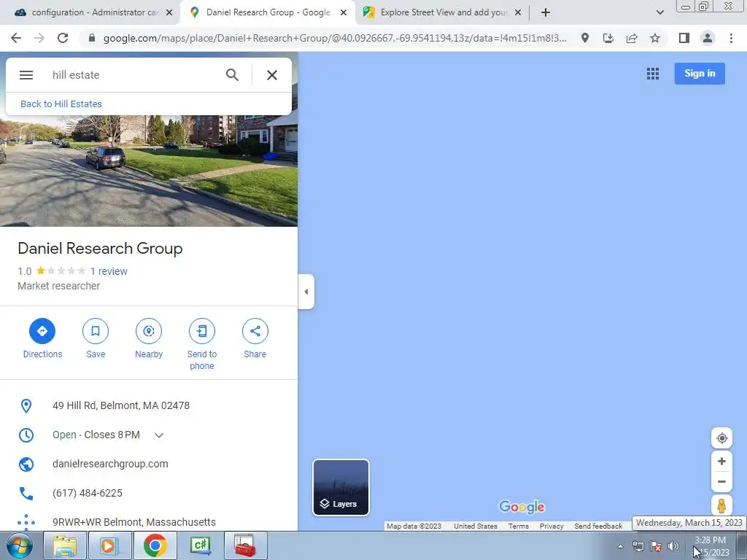Click the Street View pegman

point(721,506)
